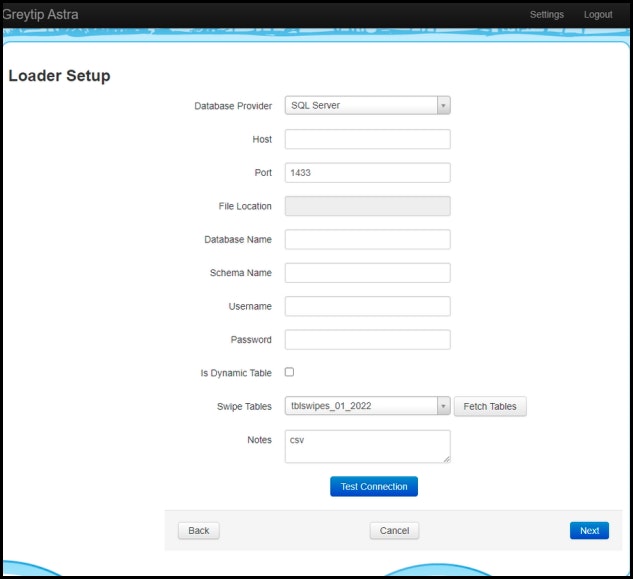Image resolution: width=633 pixels, height=579 pixels.
Task: Cancel the loader setup
Action: click(394, 531)
